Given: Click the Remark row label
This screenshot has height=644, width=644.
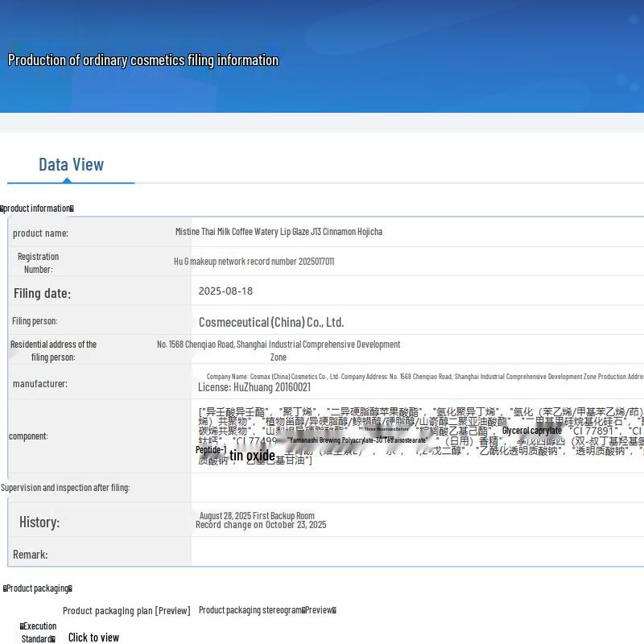Looking at the screenshot, I should pyautogui.click(x=31, y=555).
